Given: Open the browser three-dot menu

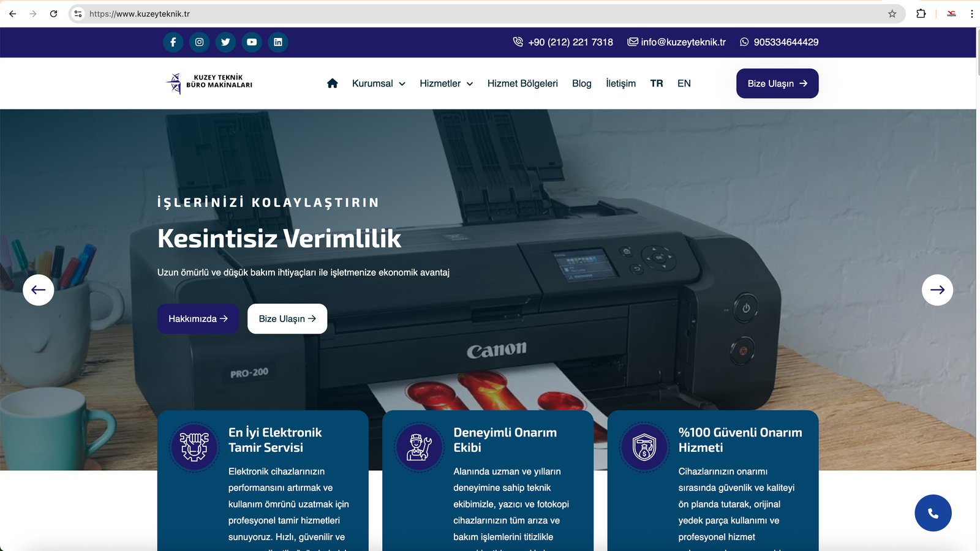Looking at the screenshot, I should click(971, 13).
